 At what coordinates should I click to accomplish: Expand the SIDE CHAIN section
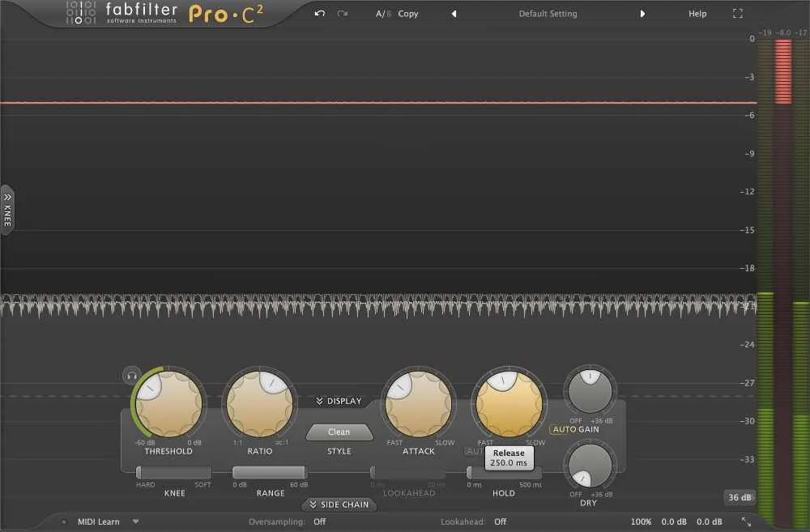click(x=339, y=504)
